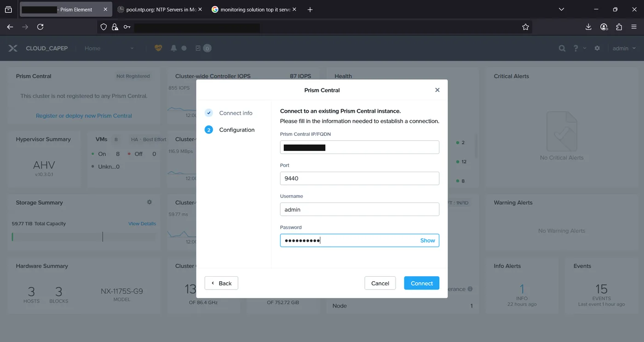The image size is (644, 342).
Task: Open a new browser tab
Action: click(x=310, y=9)
